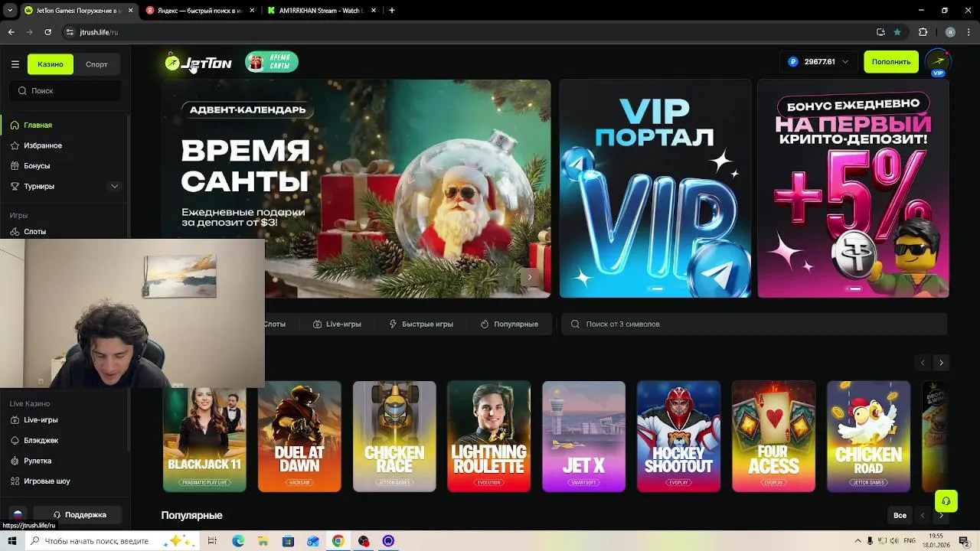Screen dimensions: 980x551
Task: Open File Explorer from taskbar
Action: [x=263, y=541]
